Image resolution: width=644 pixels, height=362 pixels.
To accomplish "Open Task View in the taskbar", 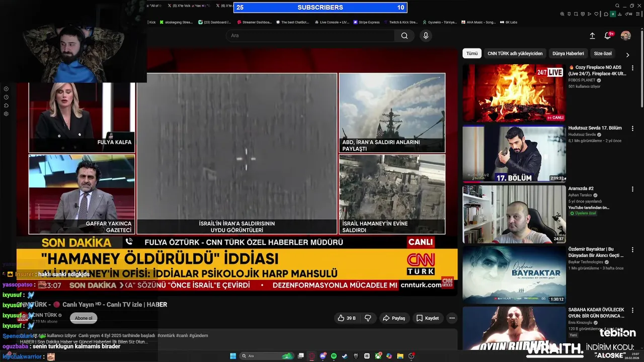I will click(301, 356).
